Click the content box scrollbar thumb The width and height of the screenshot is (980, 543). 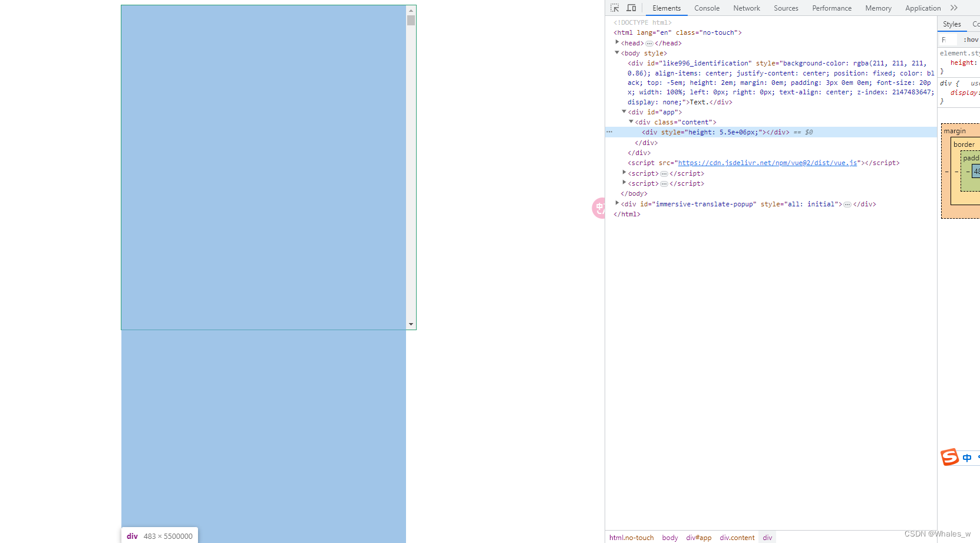[411, 20]
